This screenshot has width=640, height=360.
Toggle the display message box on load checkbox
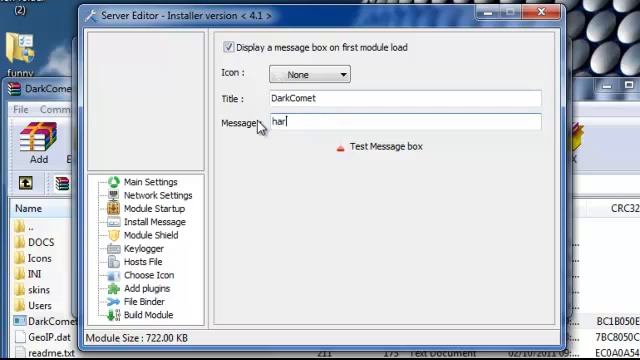[x=229, y=47]
